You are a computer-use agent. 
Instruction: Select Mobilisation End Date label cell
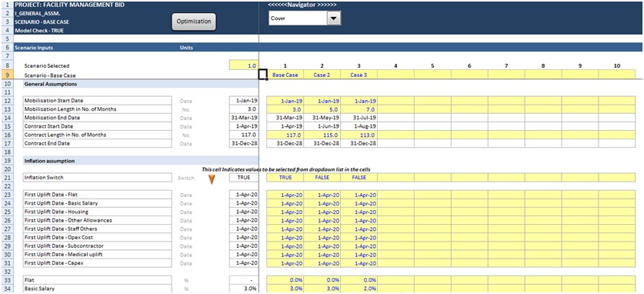point(98,118)
